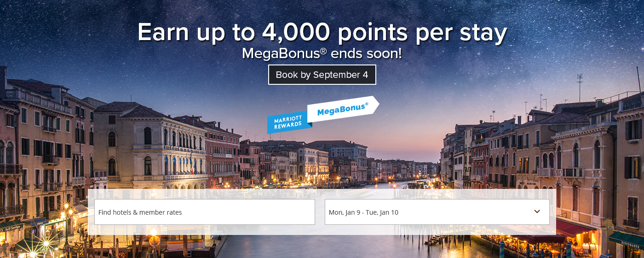Screen dimensions: 644x258
Task: Click the white MegaBonus tag logo
Action: [x=343, y=109]
